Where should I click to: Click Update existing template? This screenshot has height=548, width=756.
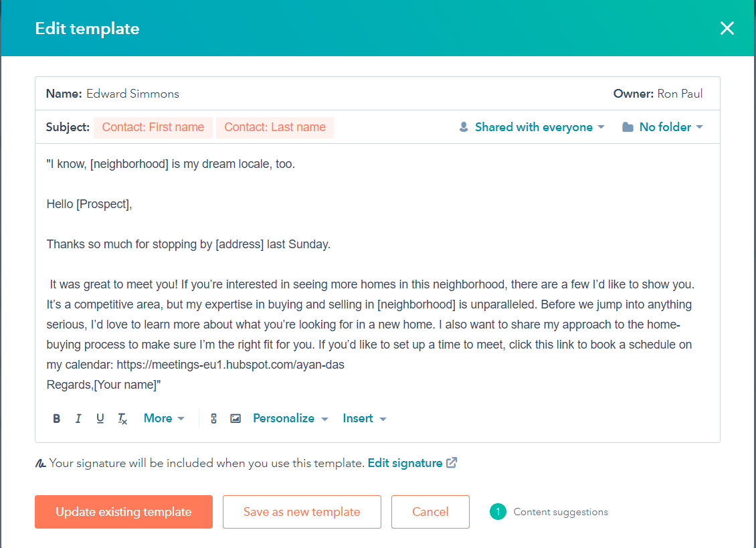click(123, 511)
